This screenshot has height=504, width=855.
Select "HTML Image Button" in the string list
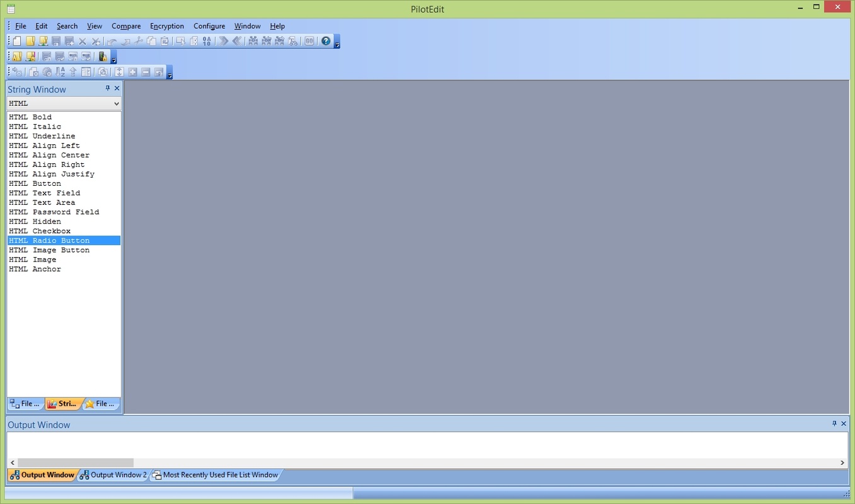64,250
